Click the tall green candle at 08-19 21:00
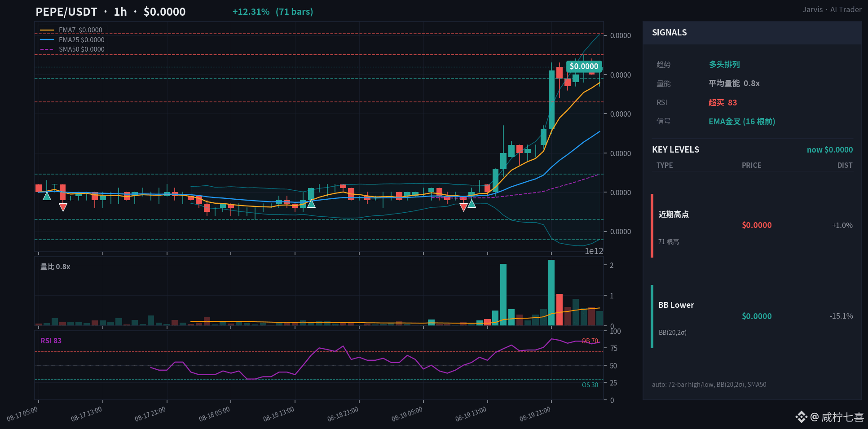868x429 pixels. (x=551, y=100)
